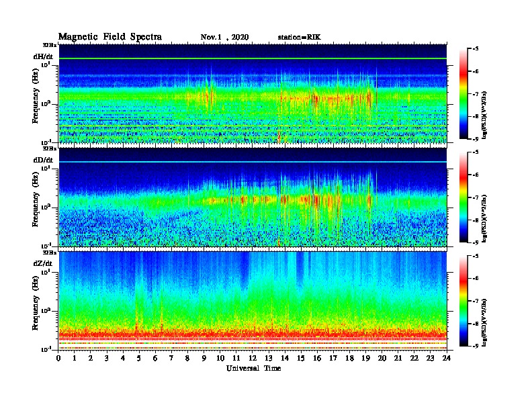Click hour 19 on the Universal Time axis
This screenshot has height=411, width=532.
(365, 359)
